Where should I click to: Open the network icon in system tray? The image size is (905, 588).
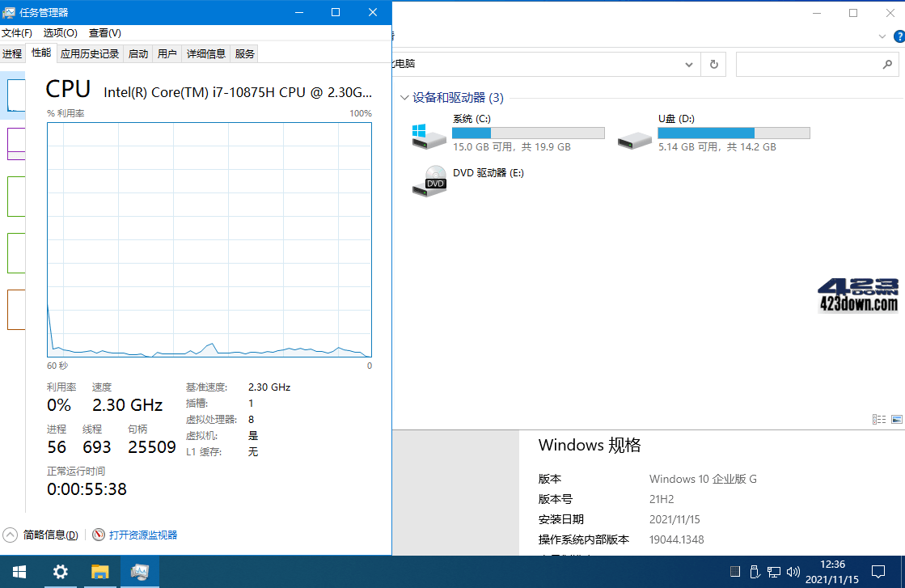[x=773, y=572]
